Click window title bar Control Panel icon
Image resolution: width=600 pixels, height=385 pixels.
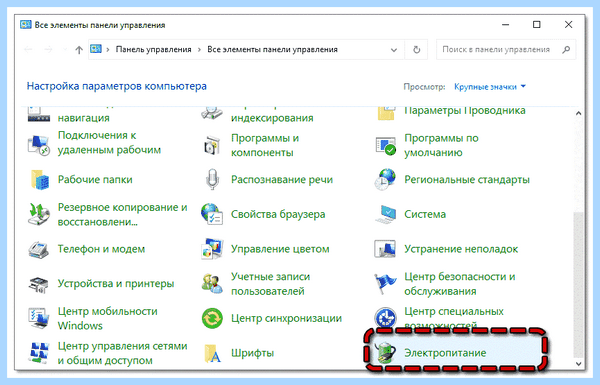[x=26, y=25]
